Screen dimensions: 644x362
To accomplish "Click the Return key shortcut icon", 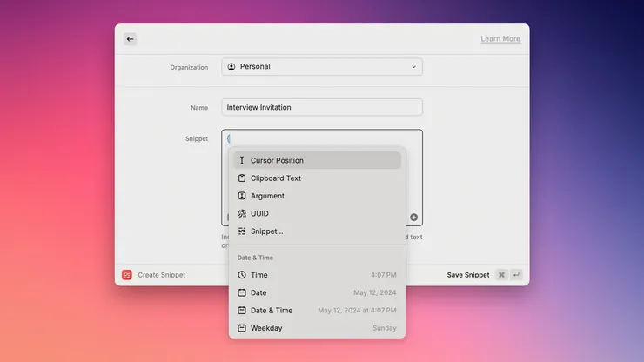I will 516,274.
